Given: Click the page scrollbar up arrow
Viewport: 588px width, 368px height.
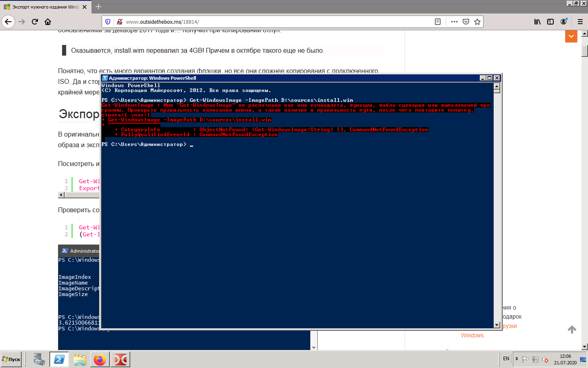Looking at the screenshot, I should (584, 34).
